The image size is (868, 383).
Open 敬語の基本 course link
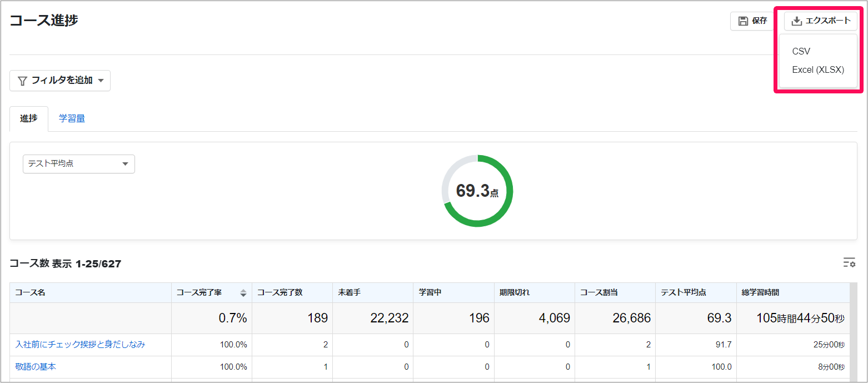pyautogui.click(x=36, y=367)
